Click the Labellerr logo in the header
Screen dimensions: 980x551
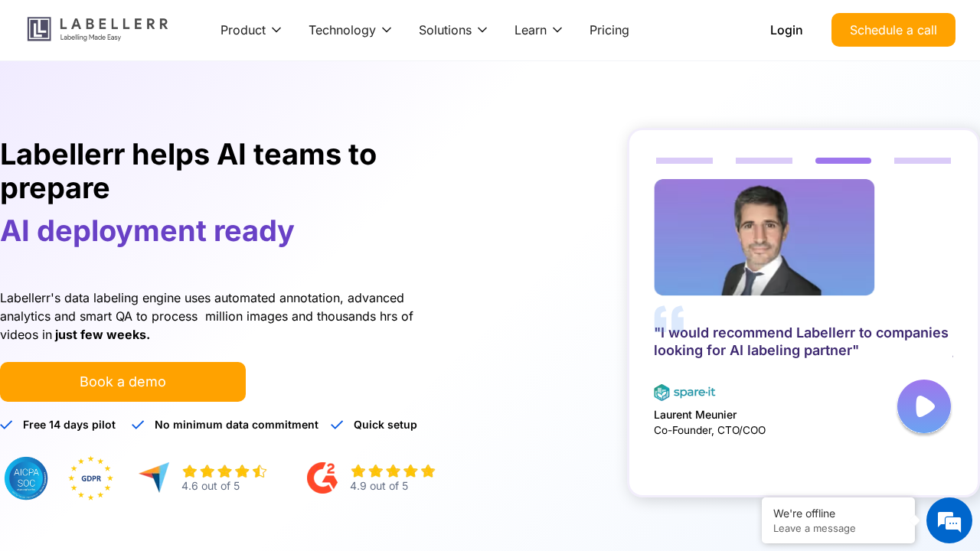pyautogui.click(x=98, y=29)
